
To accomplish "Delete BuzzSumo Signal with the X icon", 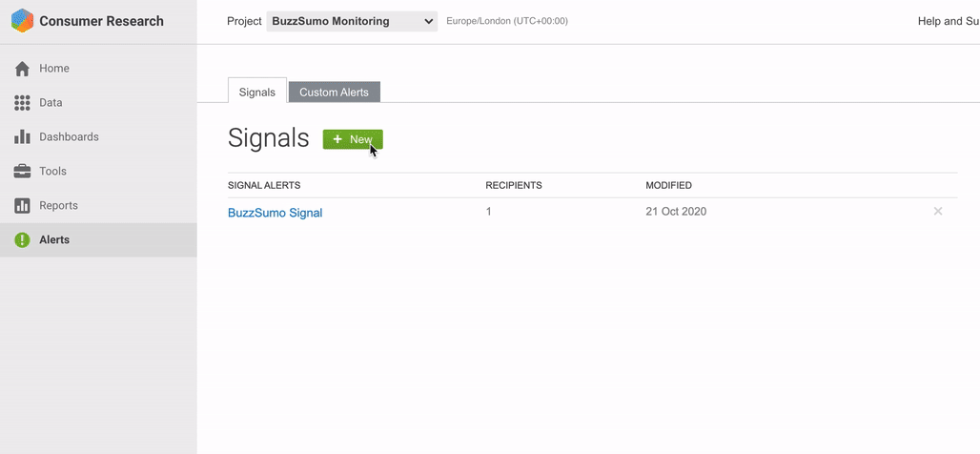I will [938, 212].
